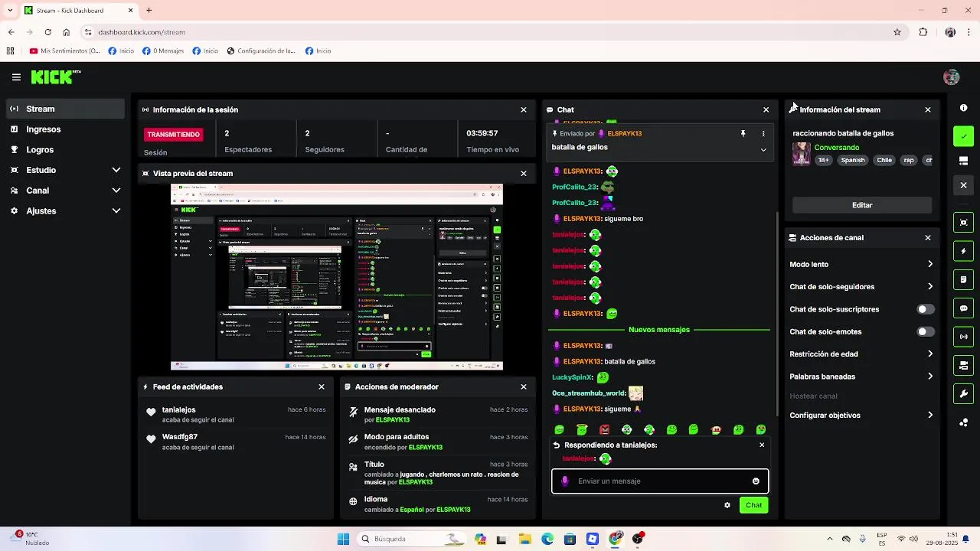Open the three-dot menu on the pinned message
This screenshot has height=551, width=980.
pos(763,133)
